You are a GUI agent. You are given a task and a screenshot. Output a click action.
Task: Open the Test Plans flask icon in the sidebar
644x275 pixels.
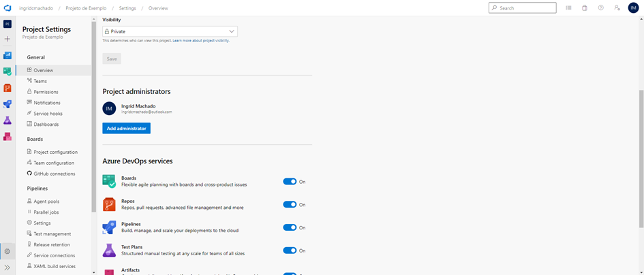click(x=7, y=120)
